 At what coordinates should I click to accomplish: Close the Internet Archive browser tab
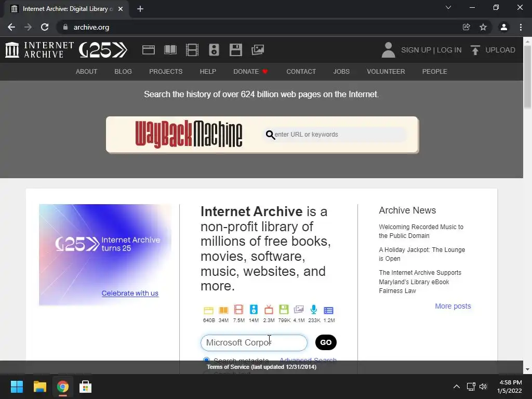coord(121,9)
